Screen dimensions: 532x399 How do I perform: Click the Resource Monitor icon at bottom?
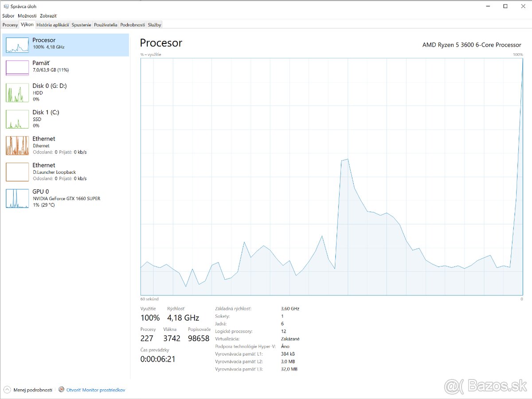pos(61,390)
